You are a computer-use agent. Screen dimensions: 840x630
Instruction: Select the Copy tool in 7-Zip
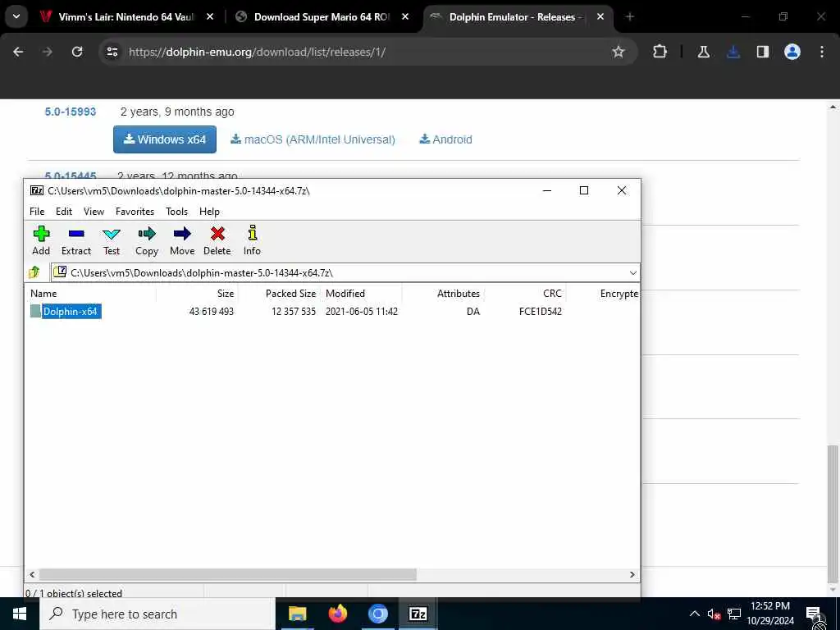click(x=147, y=240)
